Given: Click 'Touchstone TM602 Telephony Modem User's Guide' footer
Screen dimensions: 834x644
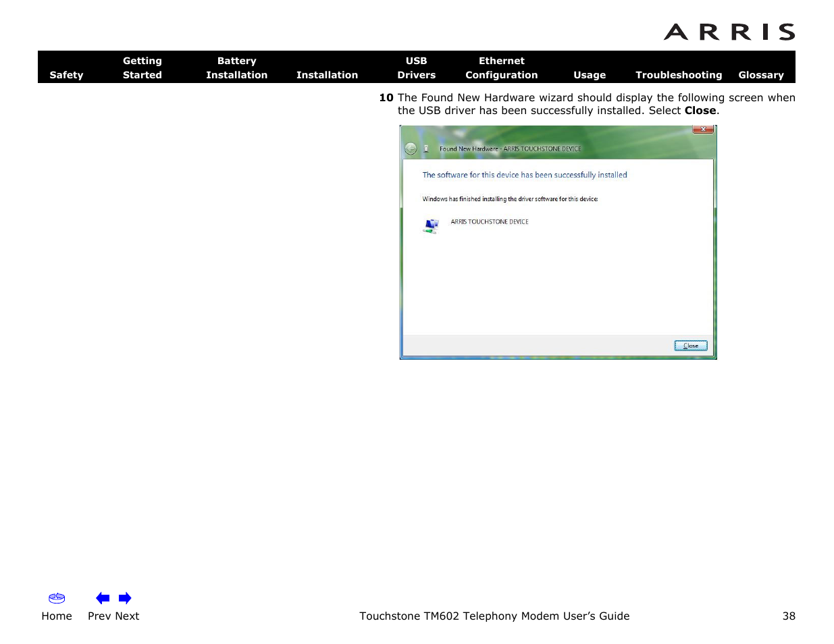Looking at the screenshot, I should coord(494,616).
